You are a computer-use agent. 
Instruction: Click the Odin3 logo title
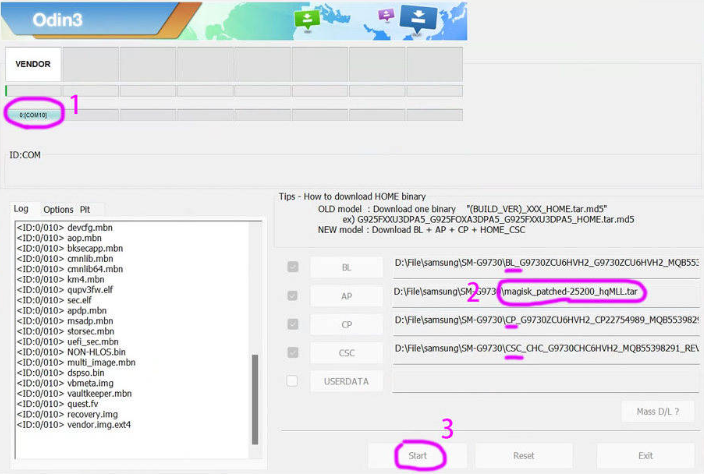click(57, 20)
